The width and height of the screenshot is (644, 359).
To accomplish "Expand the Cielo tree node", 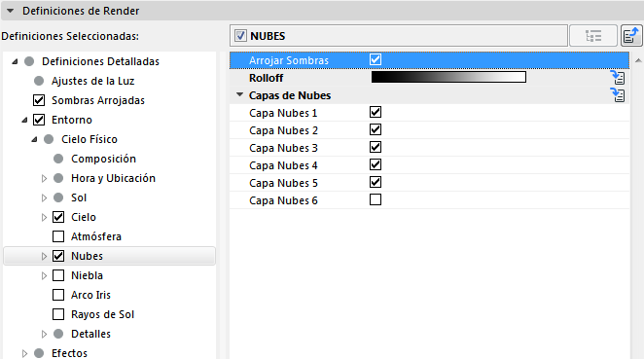I will coord(44,217).
